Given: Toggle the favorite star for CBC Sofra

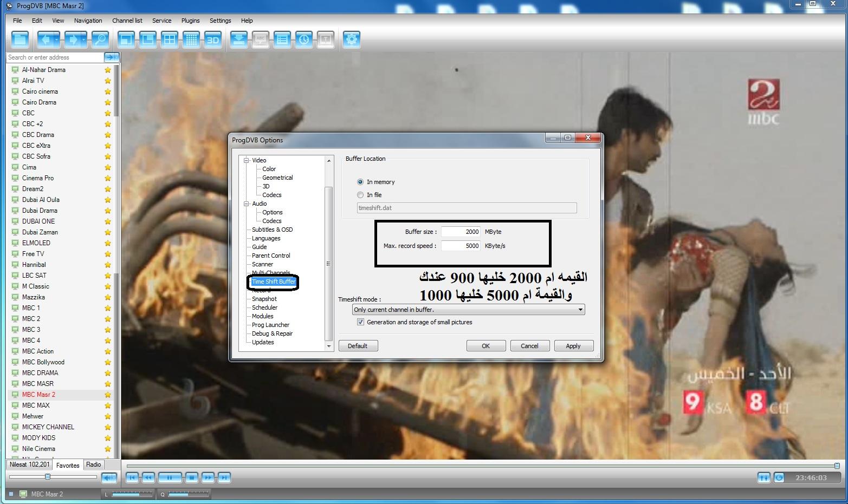Looking at the screenshot, I should [x=108, y=156].
